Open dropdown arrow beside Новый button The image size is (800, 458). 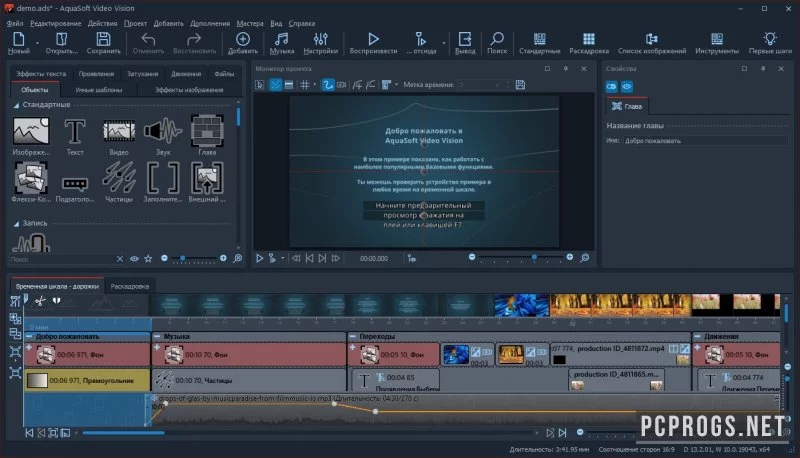click(x=37, y=43)
